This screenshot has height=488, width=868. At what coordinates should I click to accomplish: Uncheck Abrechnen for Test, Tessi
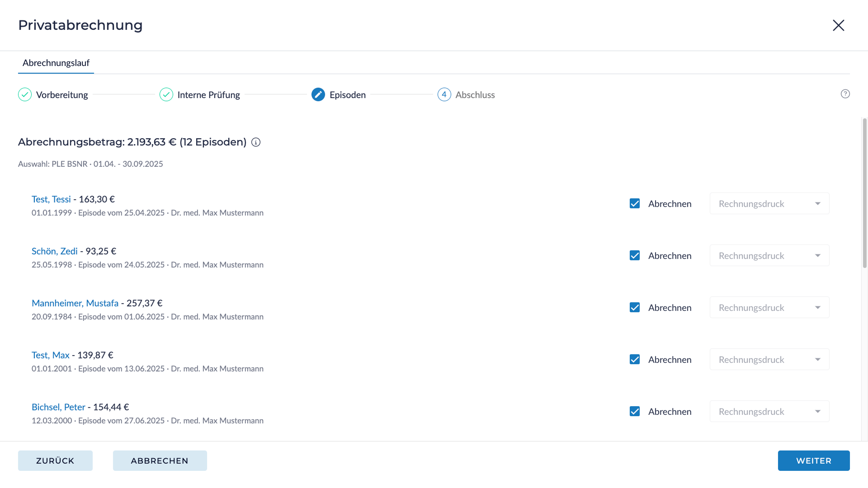point(635,203)
